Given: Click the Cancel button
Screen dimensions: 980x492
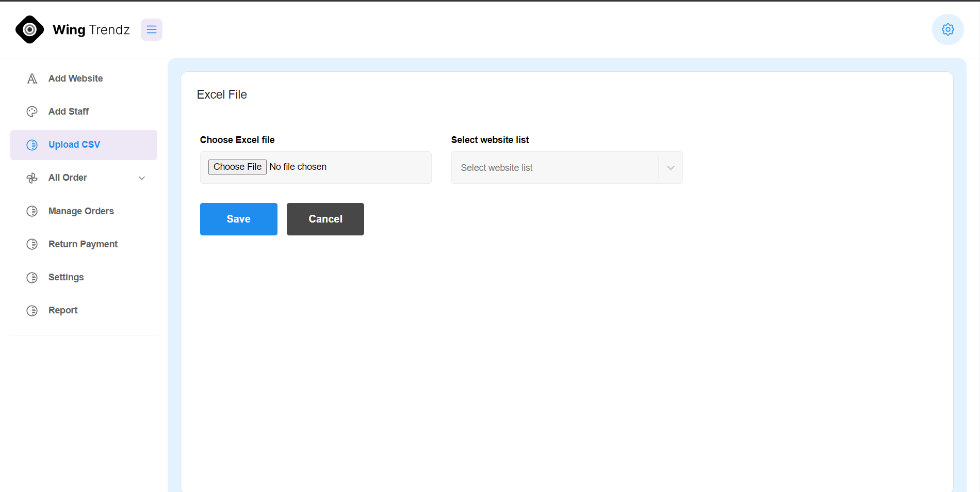Looking at the screenshot, I should tap(325, 219).
